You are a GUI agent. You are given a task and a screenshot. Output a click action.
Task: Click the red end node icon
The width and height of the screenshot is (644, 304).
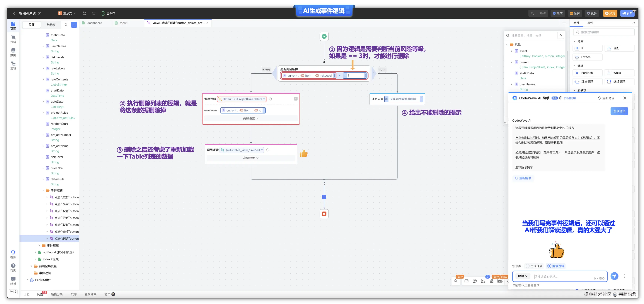click(324, 214)
